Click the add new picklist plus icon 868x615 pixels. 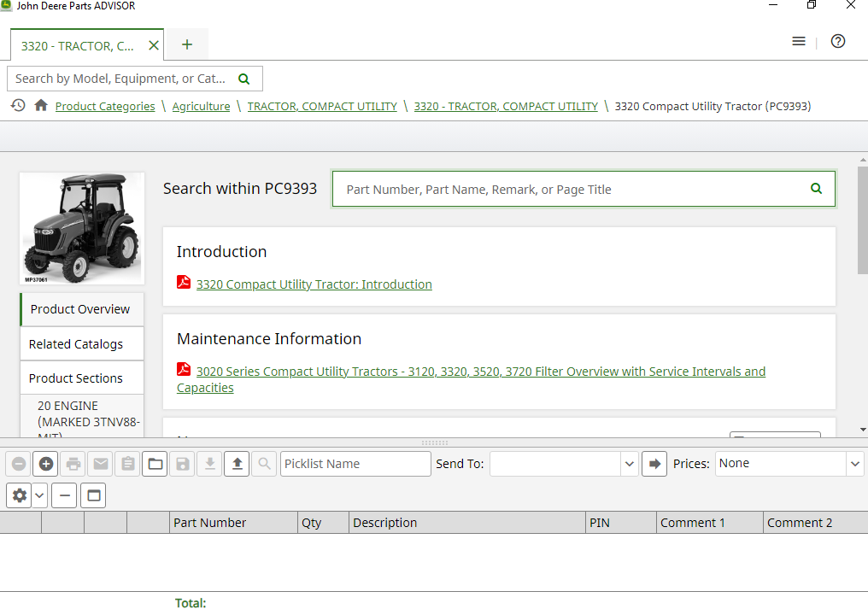pyautogui.click(x=46, y=464)
